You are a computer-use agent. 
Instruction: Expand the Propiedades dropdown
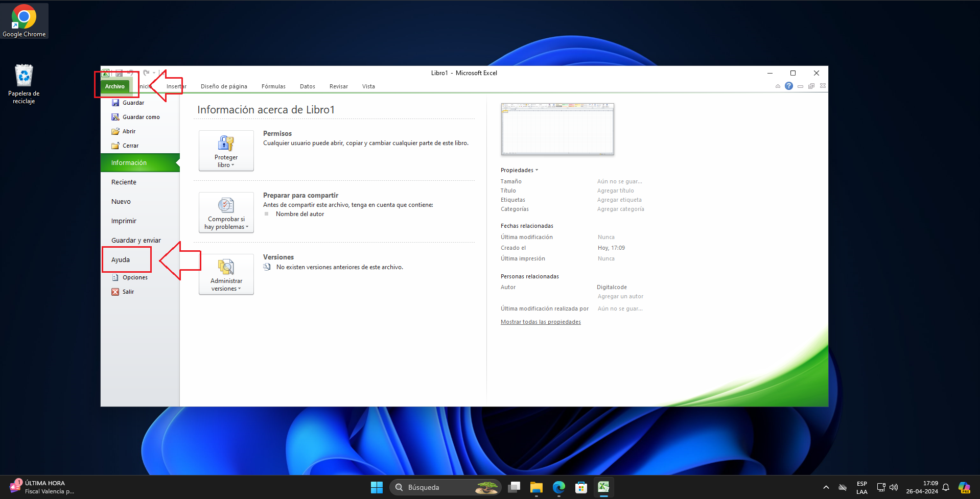(520, 170)
